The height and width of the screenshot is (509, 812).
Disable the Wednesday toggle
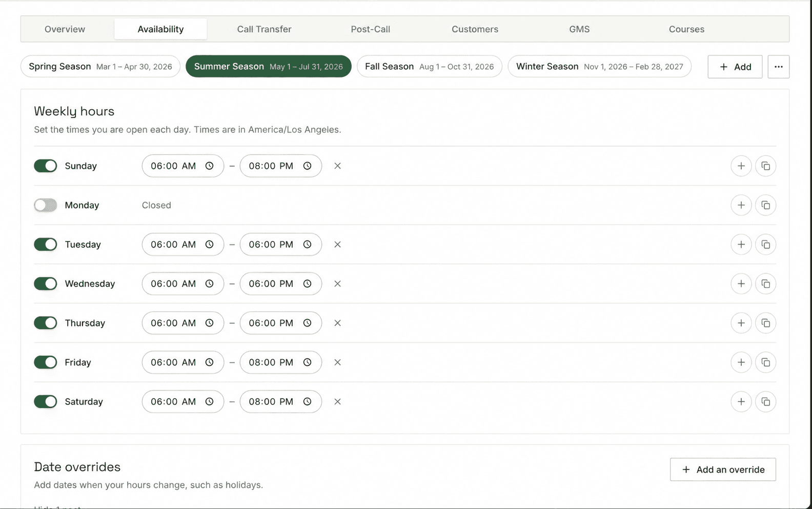point(46,284)
